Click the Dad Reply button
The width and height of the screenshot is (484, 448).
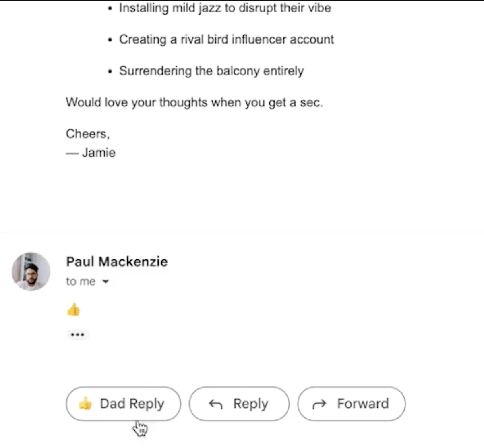[x=123, y=404]
